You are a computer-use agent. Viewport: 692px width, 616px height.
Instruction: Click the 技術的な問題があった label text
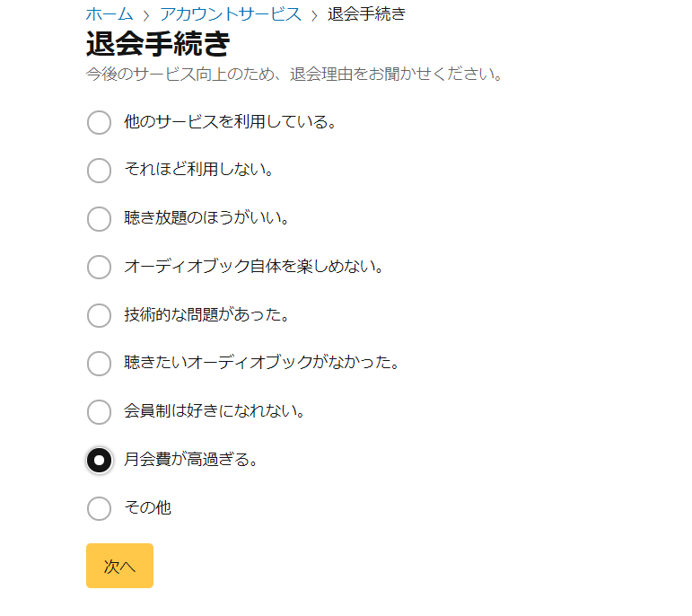[206, 315]
